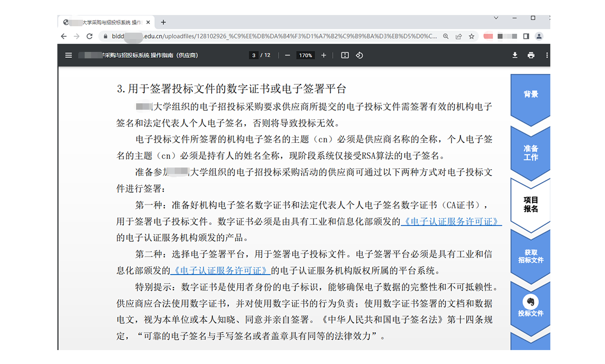The height and width of the screenshot is (364, 605).
Task: Share this page from address bar
Action: (459, 36)
